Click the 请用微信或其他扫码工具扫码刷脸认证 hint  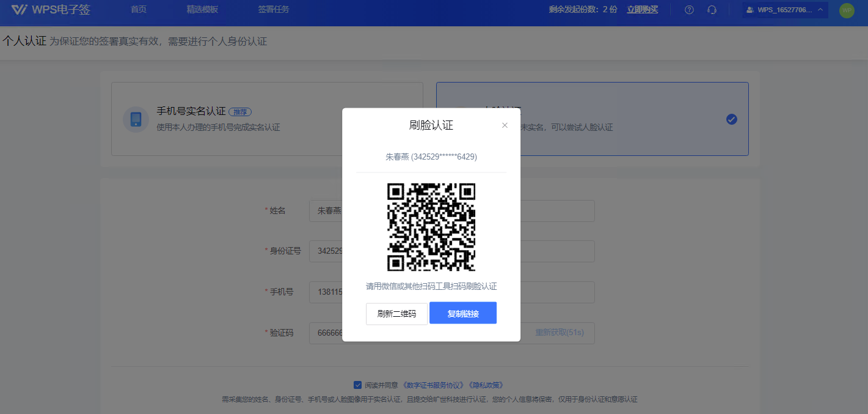pos(431,286)
